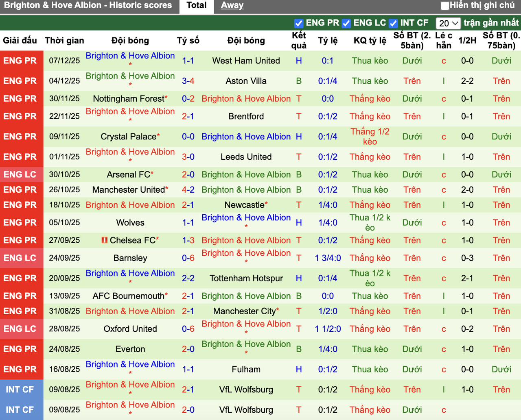521x420 pixels.
Task: Open the 20 recent matches dropdown
Action: pos(448,23)
